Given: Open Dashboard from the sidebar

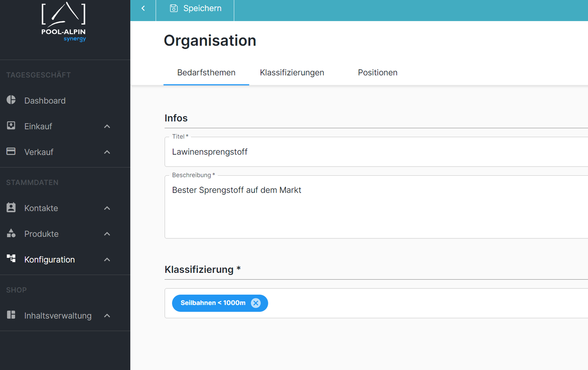Looking at the screenshot, I should [x=45, y=101].
